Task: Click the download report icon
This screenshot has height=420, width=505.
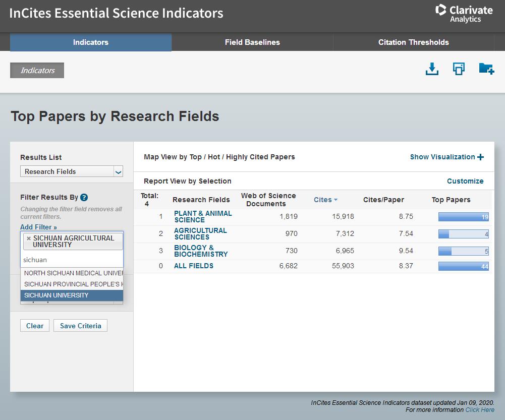Action: coord(432,69)
